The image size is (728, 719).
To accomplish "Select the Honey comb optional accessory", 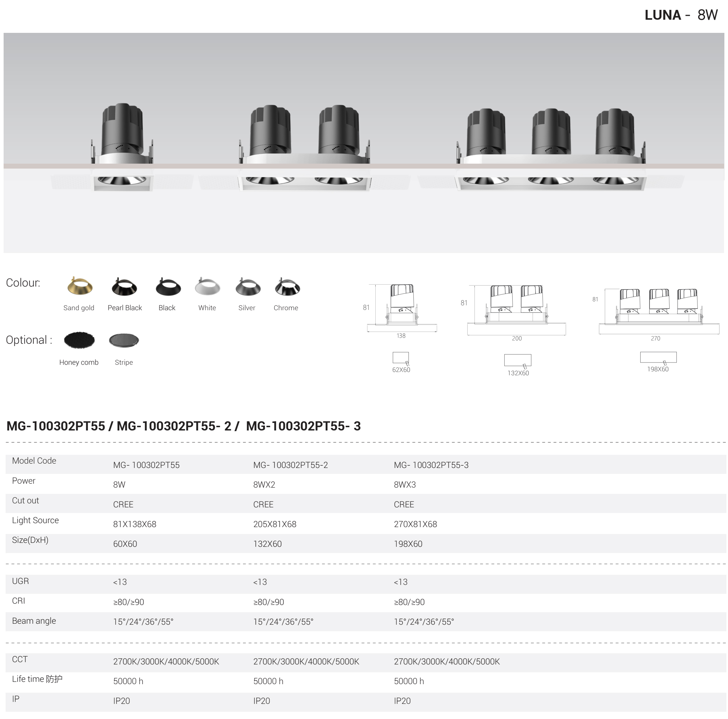I will coord(79,340).
